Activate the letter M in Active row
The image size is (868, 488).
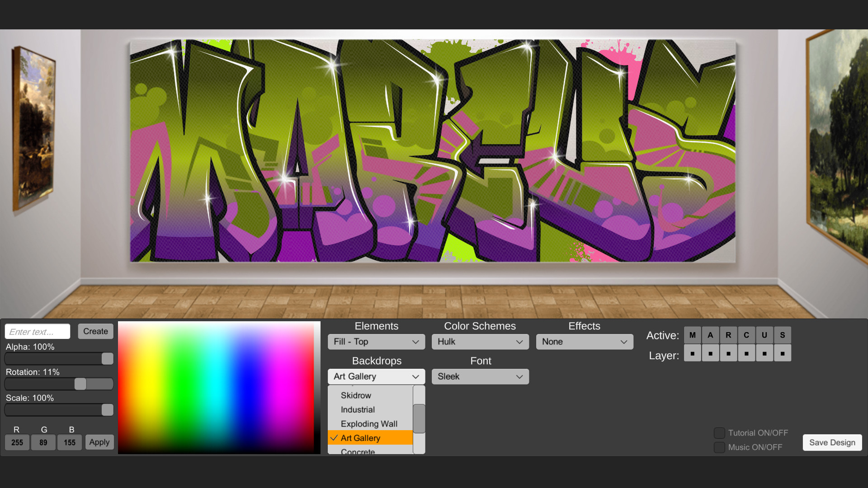[x=692, y=335]
